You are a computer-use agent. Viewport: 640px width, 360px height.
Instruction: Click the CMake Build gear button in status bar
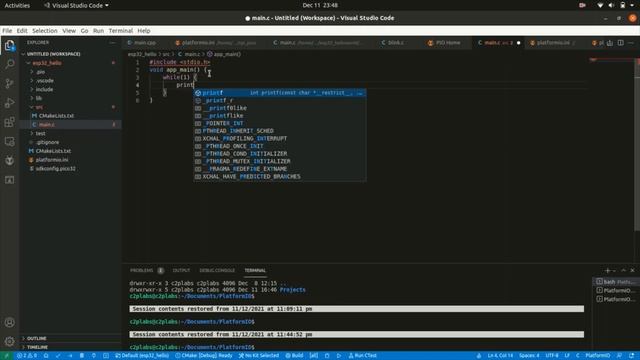click(x=294, y=356)
